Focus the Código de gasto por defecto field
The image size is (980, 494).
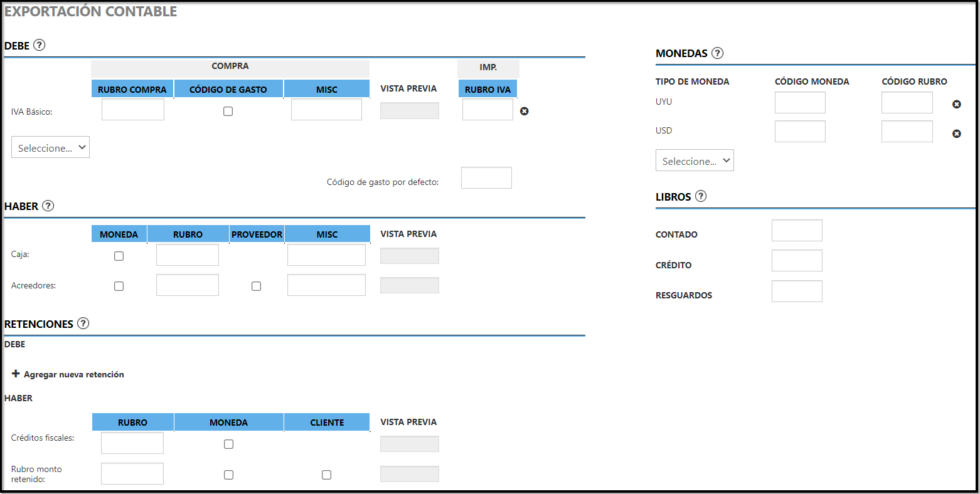click(486, 178)
